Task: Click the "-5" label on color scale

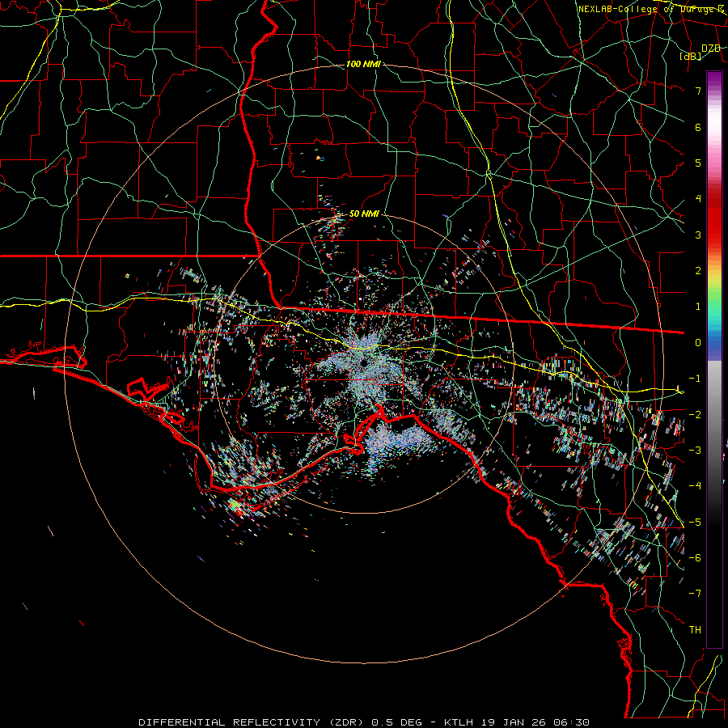Action: pyautogui.click(x=695, y=523)
